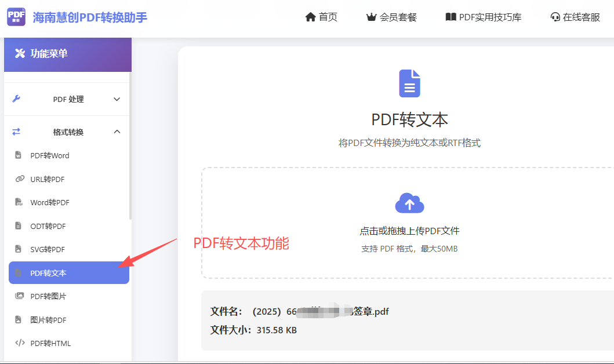Image resolution: width=614 pixels, height=364 pixels.
Task: Click the 支持 PDF 格式，最大50MB hint
Action: (409, 249)
